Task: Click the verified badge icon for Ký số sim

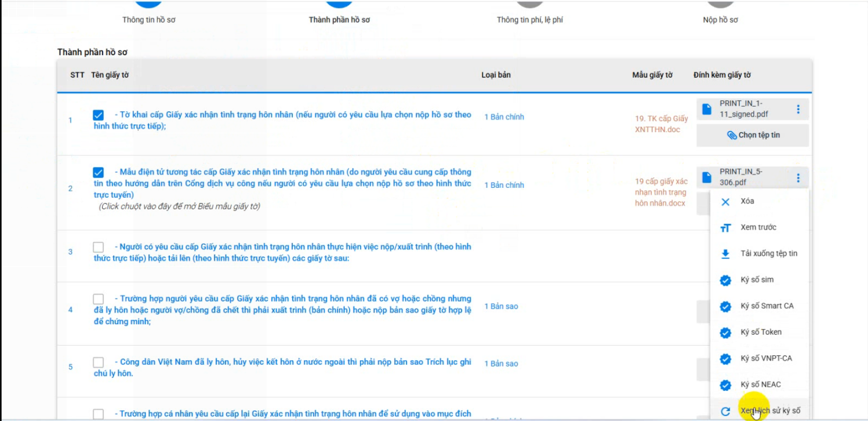Action: coord(725,280)
